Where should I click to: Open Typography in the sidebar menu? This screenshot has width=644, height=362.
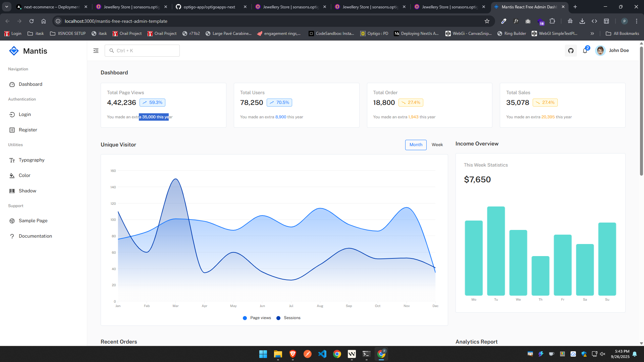[32, 160]
